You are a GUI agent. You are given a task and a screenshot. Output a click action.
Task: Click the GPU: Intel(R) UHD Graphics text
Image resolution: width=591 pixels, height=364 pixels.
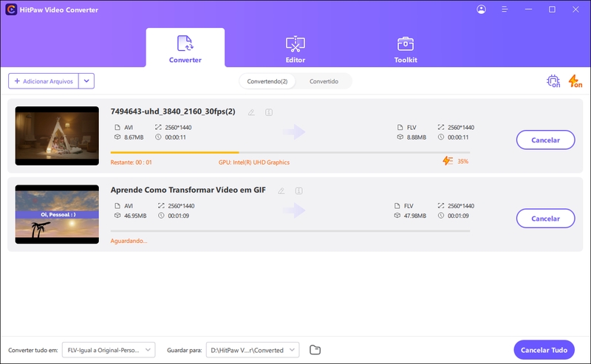[x=254, y=162]
